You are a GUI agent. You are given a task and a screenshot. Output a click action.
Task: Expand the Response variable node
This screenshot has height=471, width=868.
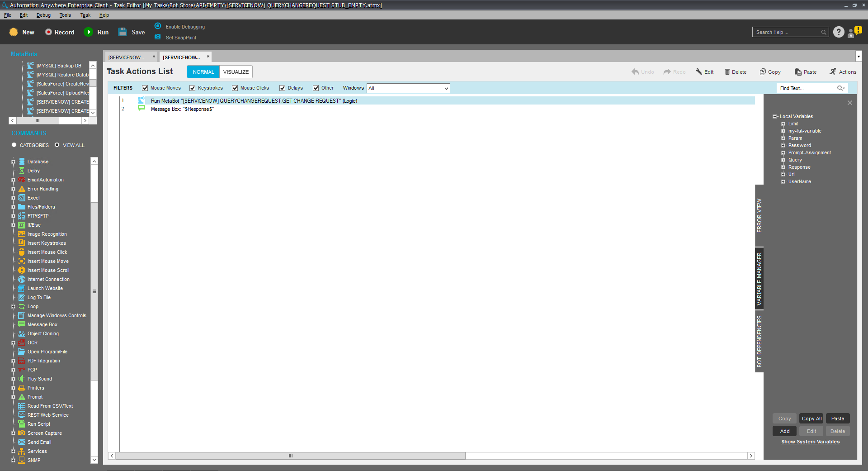pyautogui.click(x=783, y=167)
